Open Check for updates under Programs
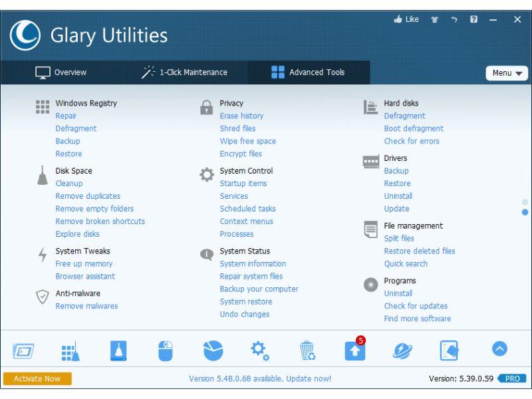 [416, 306]
